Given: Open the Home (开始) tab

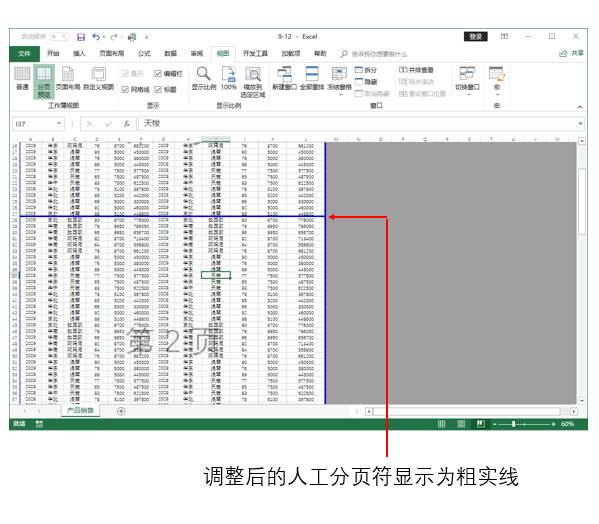Looking at the screenshot, I should click(53, 53).
